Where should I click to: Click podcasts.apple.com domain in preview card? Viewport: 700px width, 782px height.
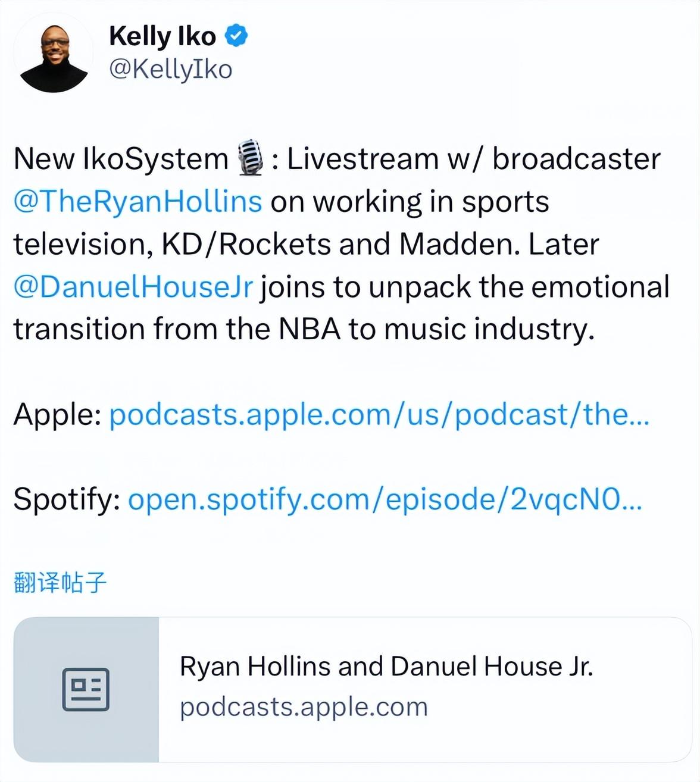[x=304, y=707]
